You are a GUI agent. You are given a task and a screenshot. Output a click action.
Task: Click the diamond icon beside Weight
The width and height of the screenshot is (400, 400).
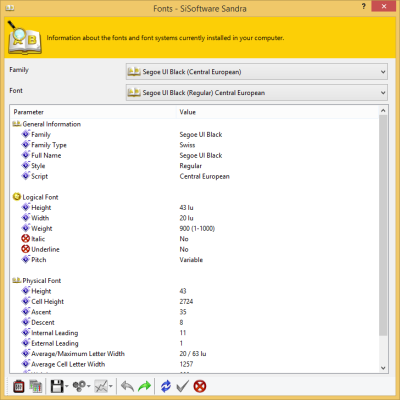pyautogui.click(x=26, y=228)
